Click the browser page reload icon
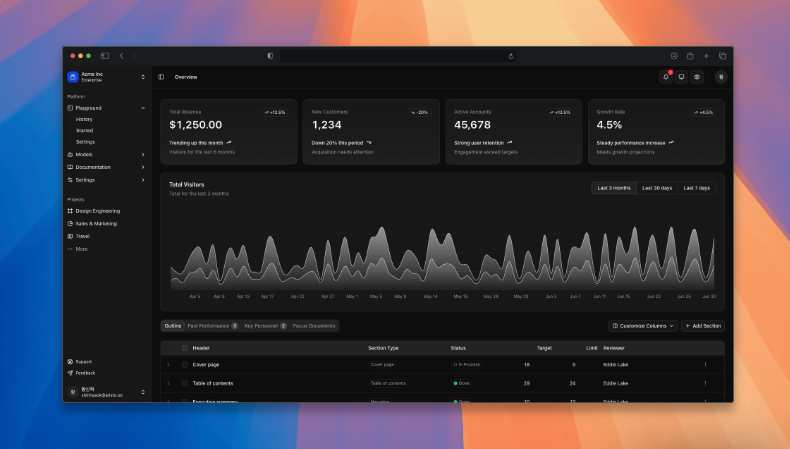The height and width of the screenshot is (449, 790). 511,56
